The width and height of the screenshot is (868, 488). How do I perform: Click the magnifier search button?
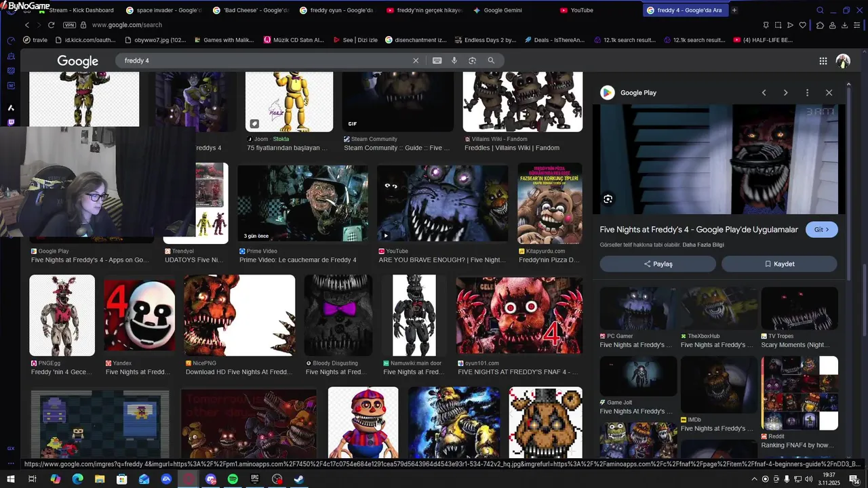click(491, 60)
